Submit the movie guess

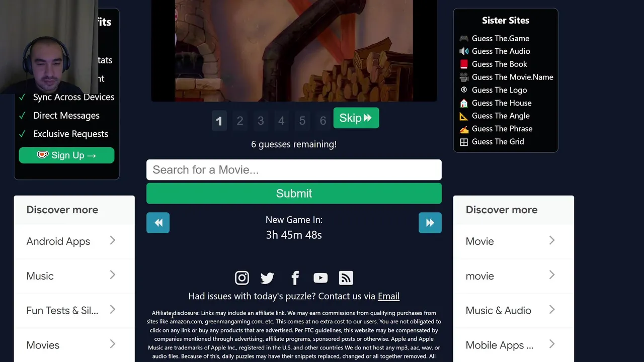294,194
